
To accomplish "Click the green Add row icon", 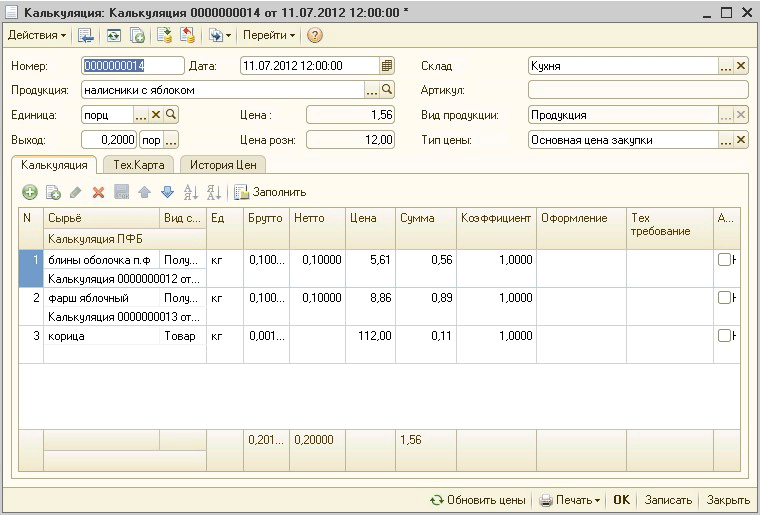I will [x=30, y=192].
